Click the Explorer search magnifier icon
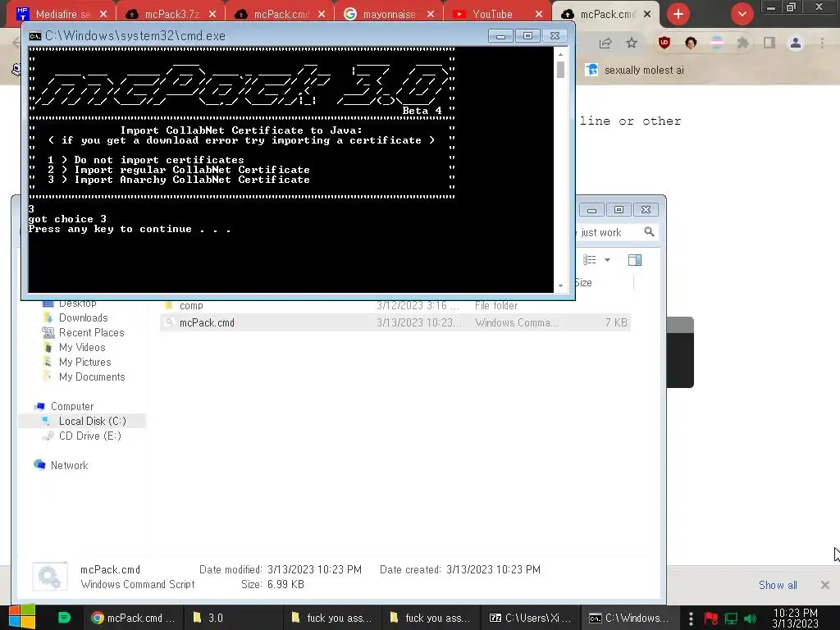 pyautogui.click(x=650, y=232)
